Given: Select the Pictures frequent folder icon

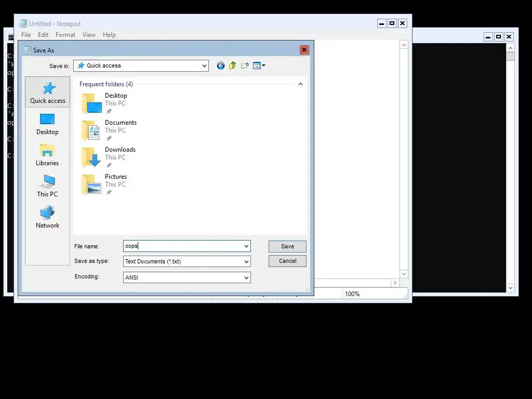Looking at the screenshot, I should coord(91,184).
